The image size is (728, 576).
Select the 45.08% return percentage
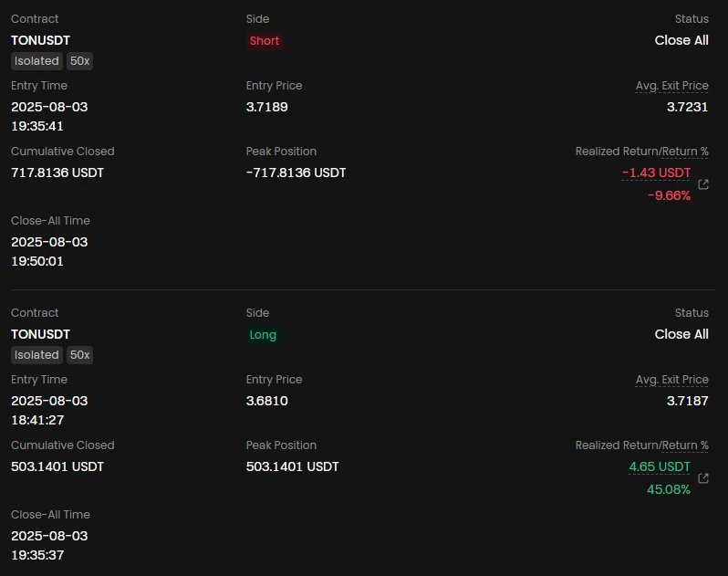668,489
